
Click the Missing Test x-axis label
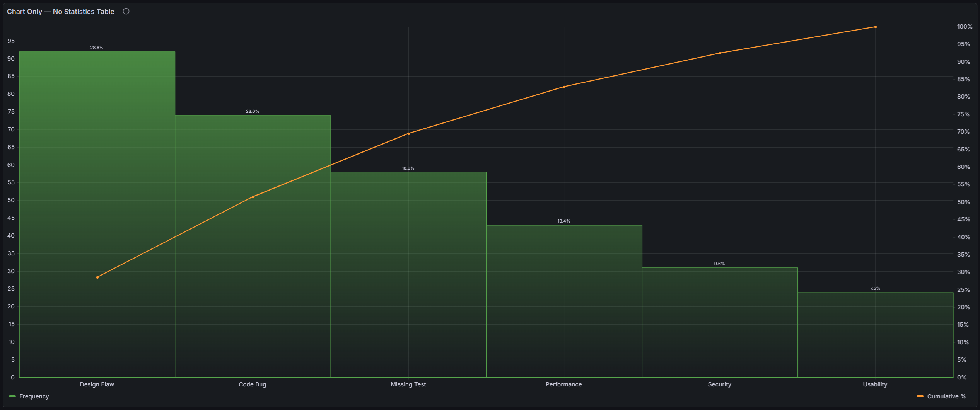(x=408, y=384)
